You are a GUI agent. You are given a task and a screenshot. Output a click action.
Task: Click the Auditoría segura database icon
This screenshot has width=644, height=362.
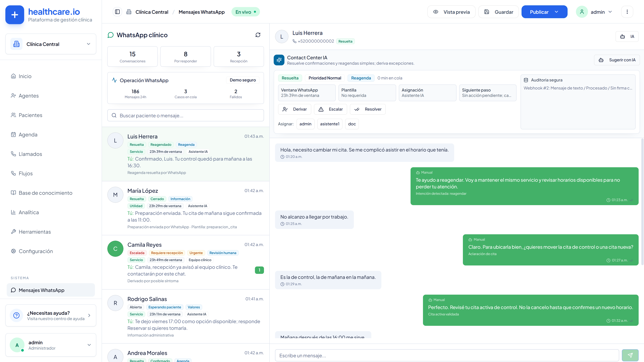tap(526, 80)
